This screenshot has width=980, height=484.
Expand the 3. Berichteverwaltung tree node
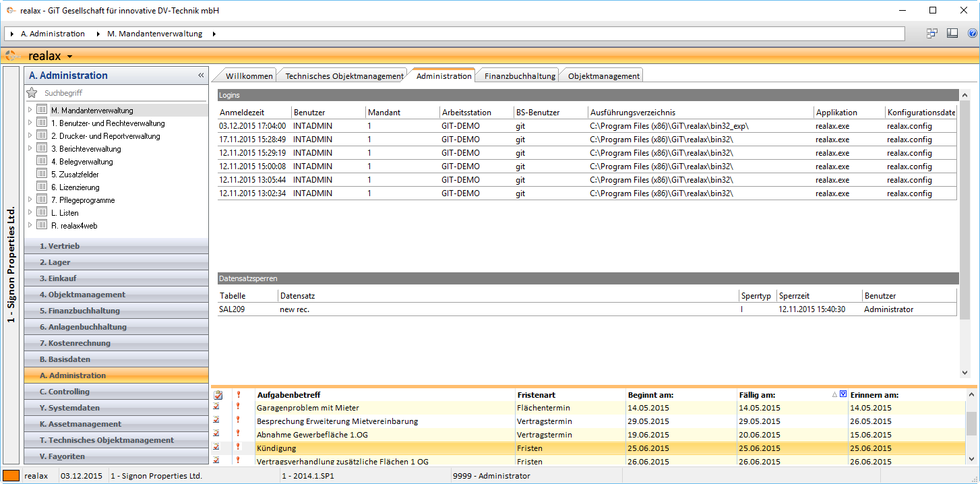pos(30,148)
